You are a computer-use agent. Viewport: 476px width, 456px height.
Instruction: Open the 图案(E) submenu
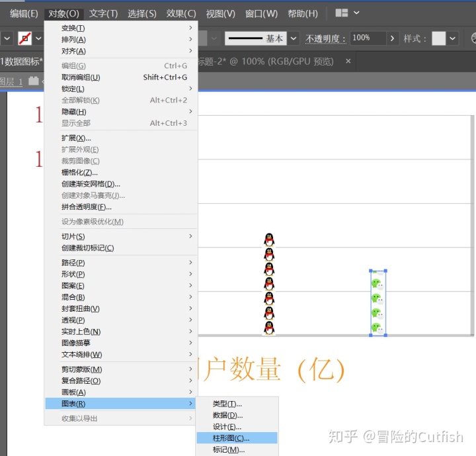click(x=121, y=285)
